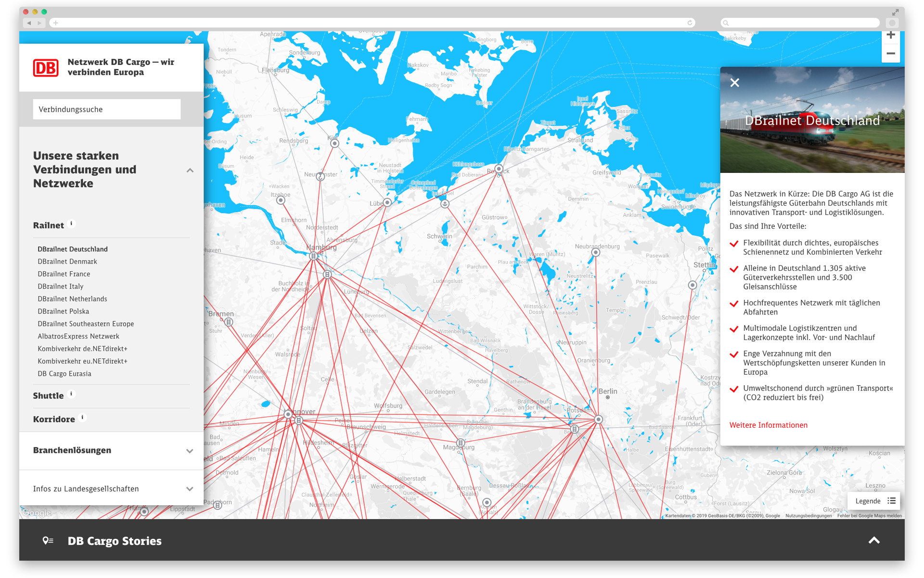
Task: Click the DB logo icon
Action: (46, 67)
